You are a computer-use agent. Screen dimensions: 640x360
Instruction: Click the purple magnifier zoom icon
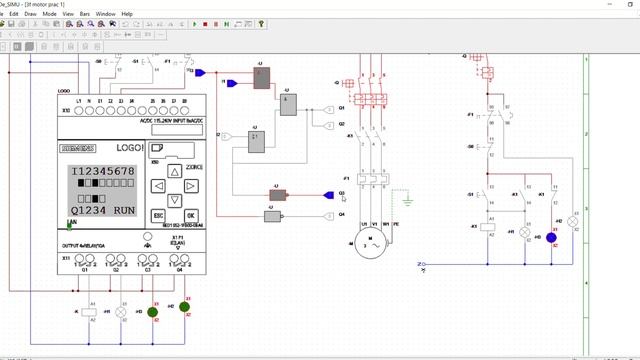[91, 24]
